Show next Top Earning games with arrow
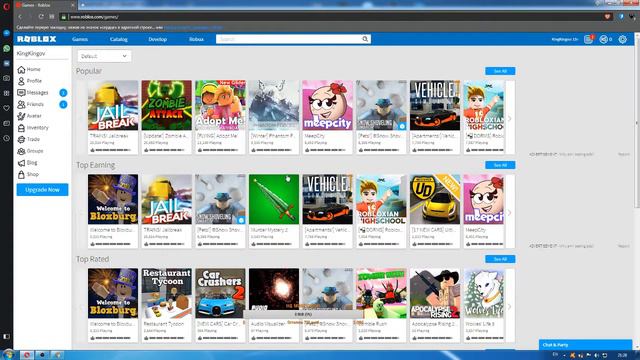This screenshot has width=640, height=360. tap(510, 212)
